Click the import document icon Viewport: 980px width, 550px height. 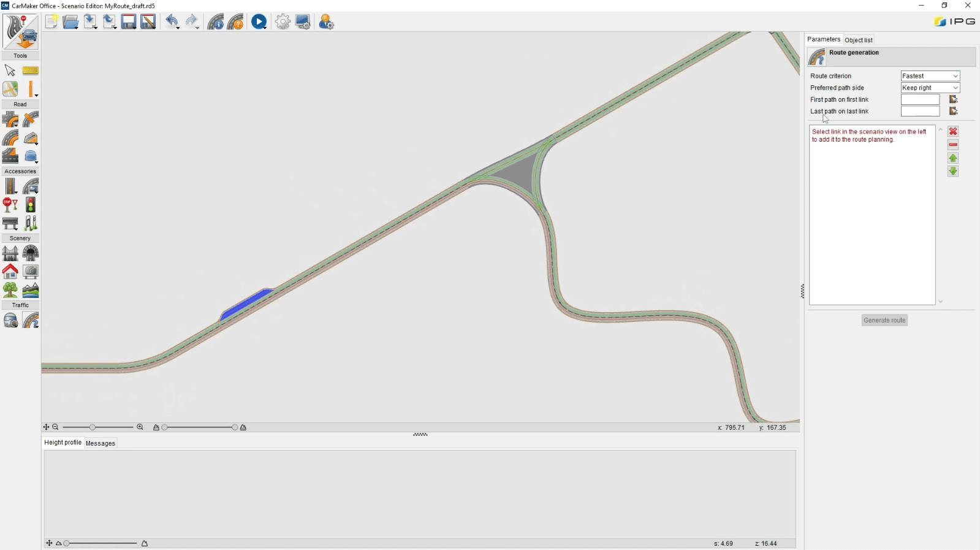tap(91, 22)
